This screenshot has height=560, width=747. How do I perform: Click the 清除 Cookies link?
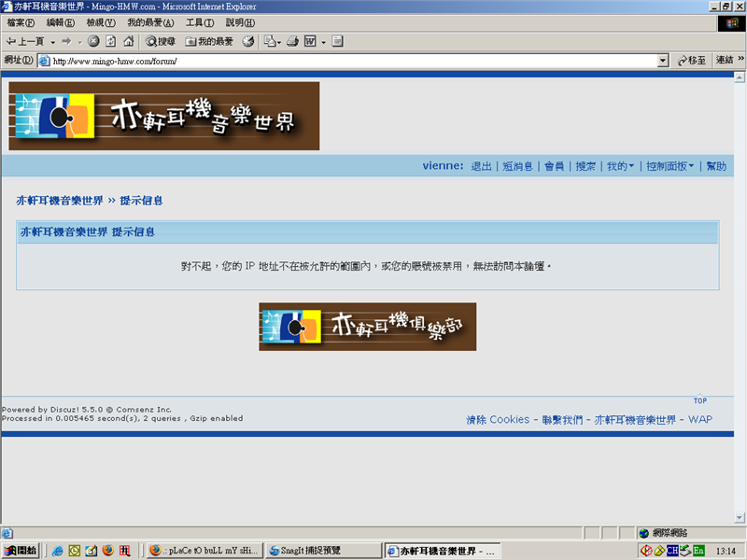(x=498, y=420)
